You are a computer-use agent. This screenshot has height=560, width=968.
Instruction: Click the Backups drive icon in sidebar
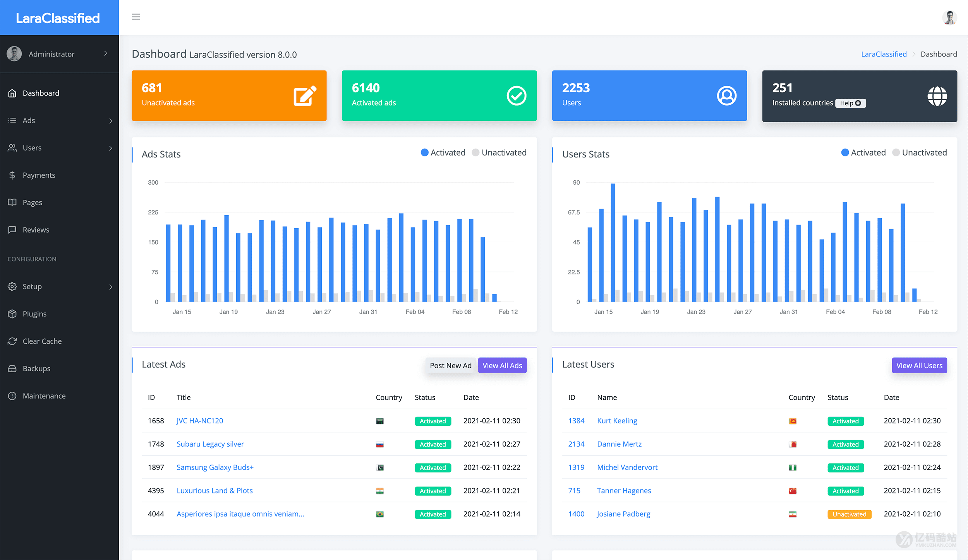pos(12,368)
